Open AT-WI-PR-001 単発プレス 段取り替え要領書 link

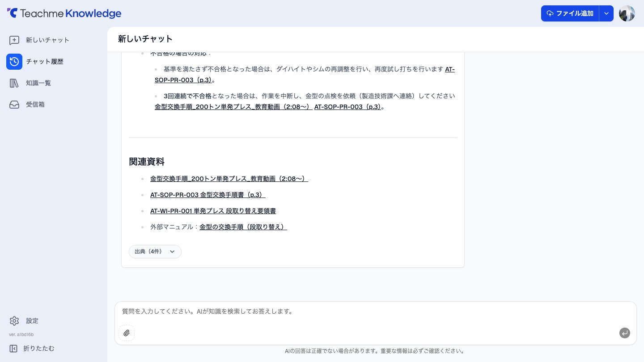(x=213, y=211)
